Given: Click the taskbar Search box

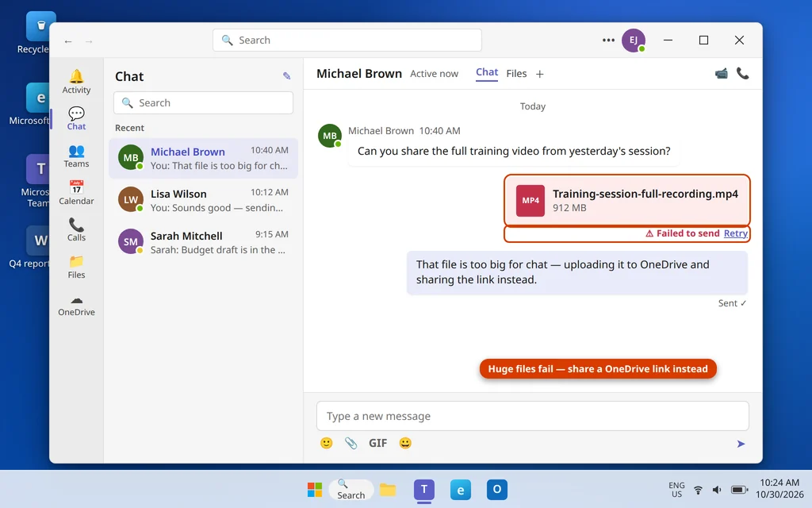Looking at the screenshot, I should point(350,489).
